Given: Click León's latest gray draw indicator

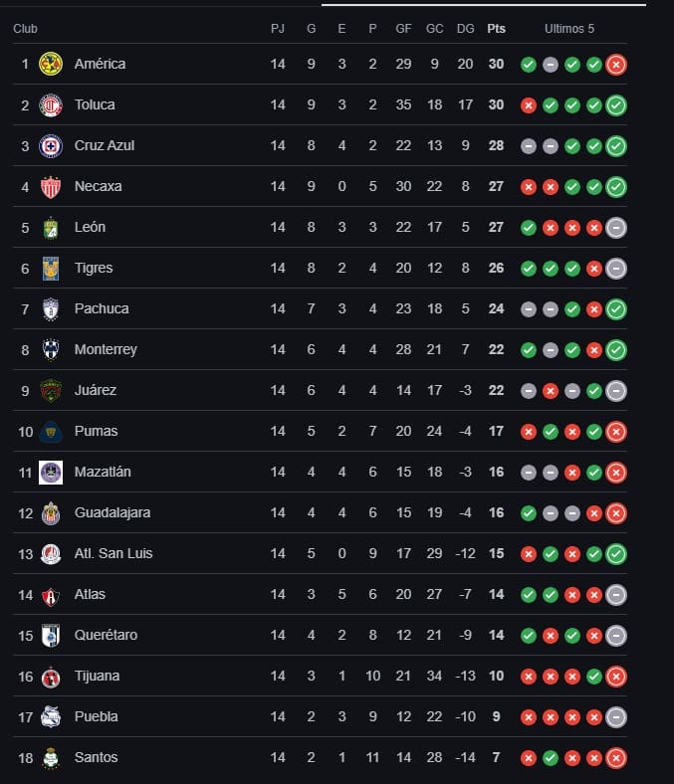Looking at the screenshot, I should (x=616, y=228).
